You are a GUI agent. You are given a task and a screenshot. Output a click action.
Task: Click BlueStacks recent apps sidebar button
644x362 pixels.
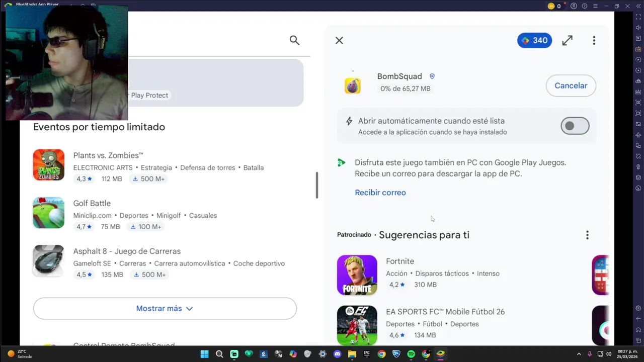pos(638,340)
